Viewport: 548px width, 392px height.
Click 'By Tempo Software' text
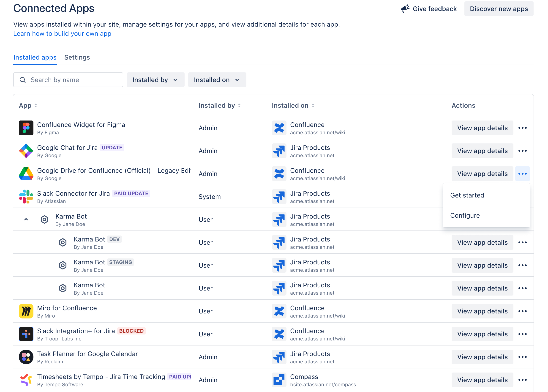pos(60,385)
